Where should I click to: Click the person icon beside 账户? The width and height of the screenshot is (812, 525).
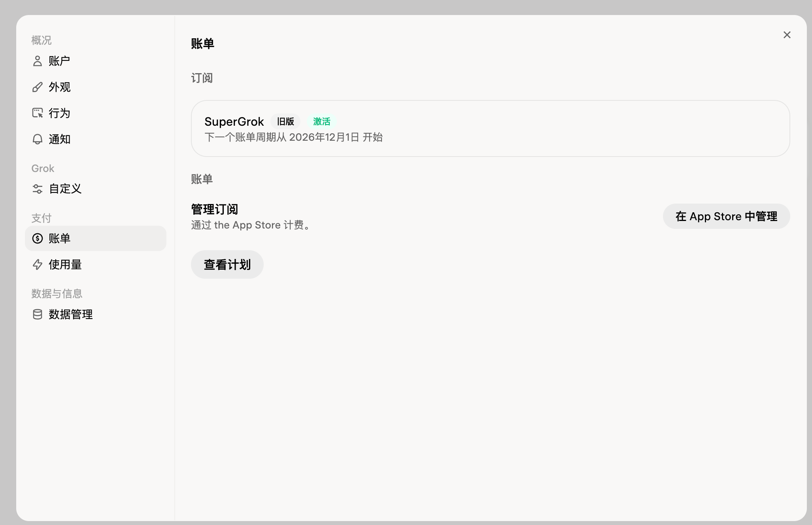point(38,61)
